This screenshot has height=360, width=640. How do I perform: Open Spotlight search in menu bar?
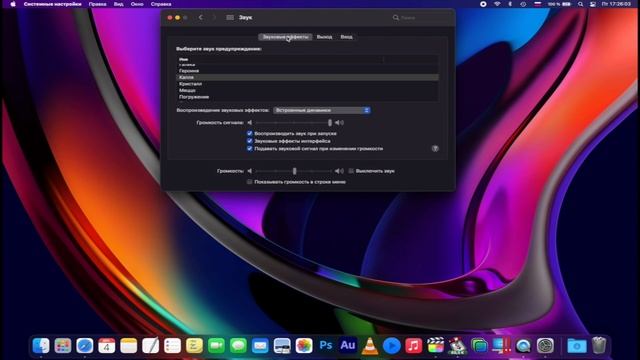pos(580,4)
